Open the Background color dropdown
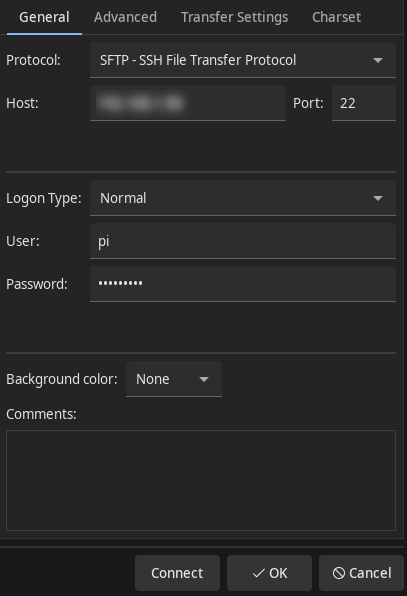407x596 pixels. 174,379
